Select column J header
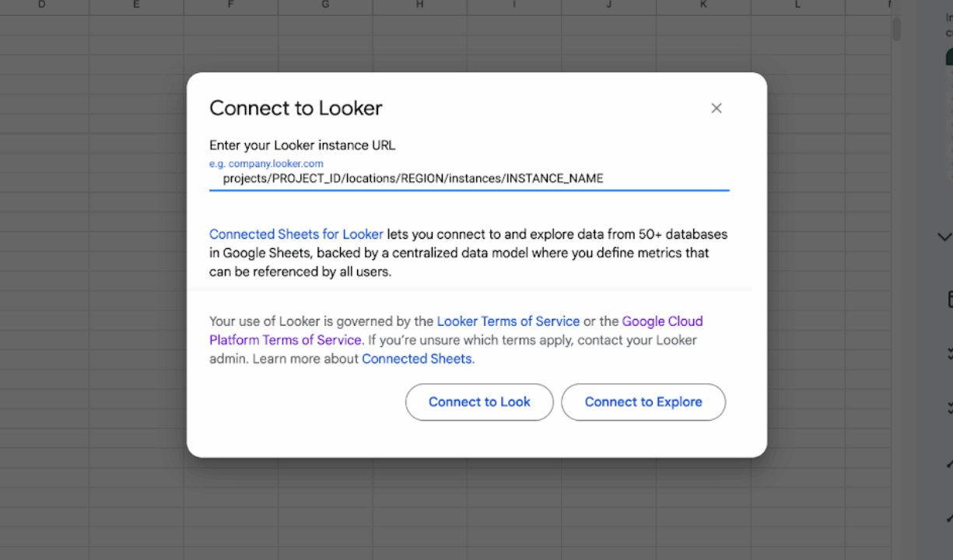Viewport: 953px width, 560px height. point(608,5)
